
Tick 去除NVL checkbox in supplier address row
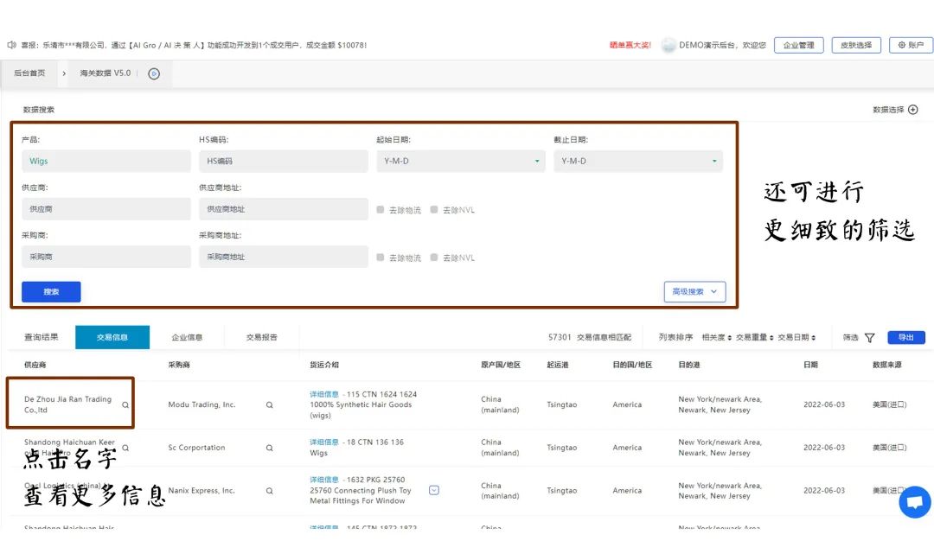click(434, 210)
